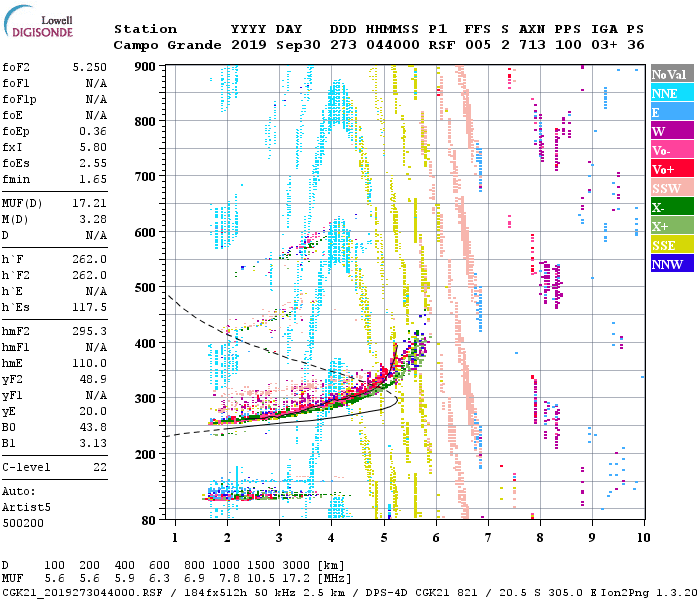
Task: Click the fxI value 5.80
Action: coord(93,147)
